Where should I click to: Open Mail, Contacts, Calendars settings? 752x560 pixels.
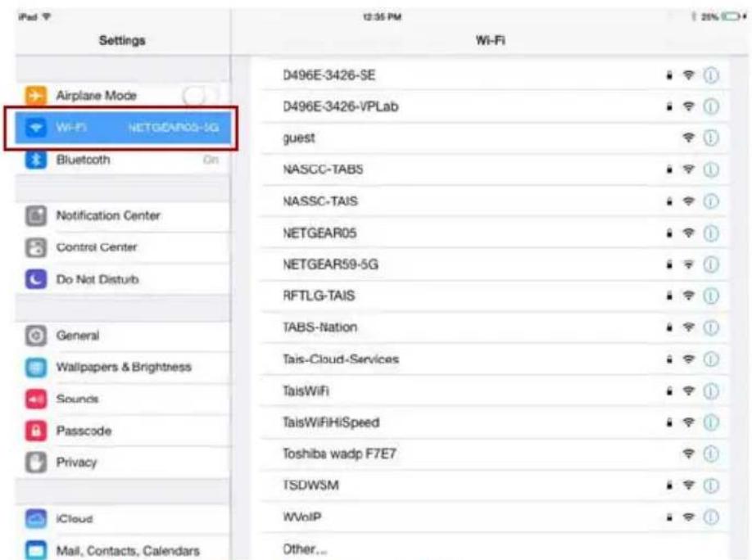tap(123, 549)
